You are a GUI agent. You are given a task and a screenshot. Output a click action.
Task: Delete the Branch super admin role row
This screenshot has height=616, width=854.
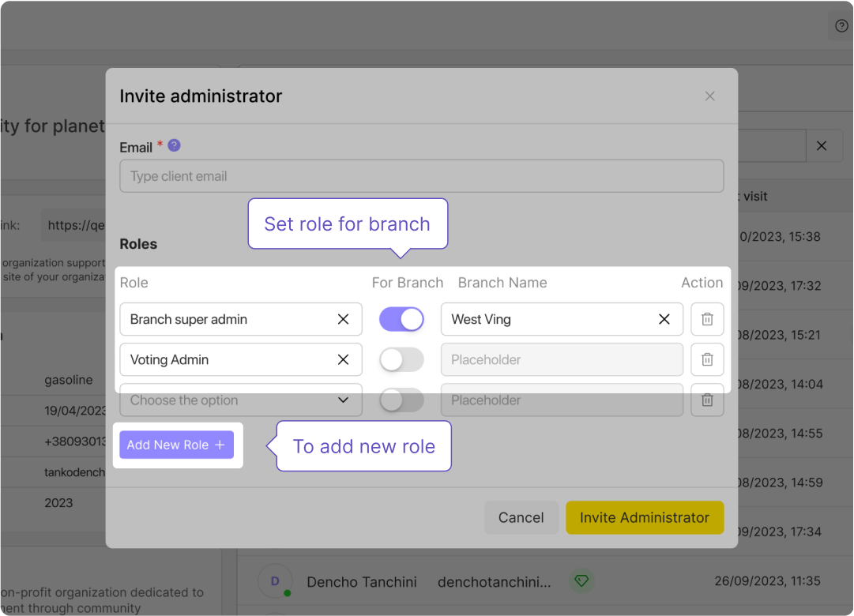(707, 319)
